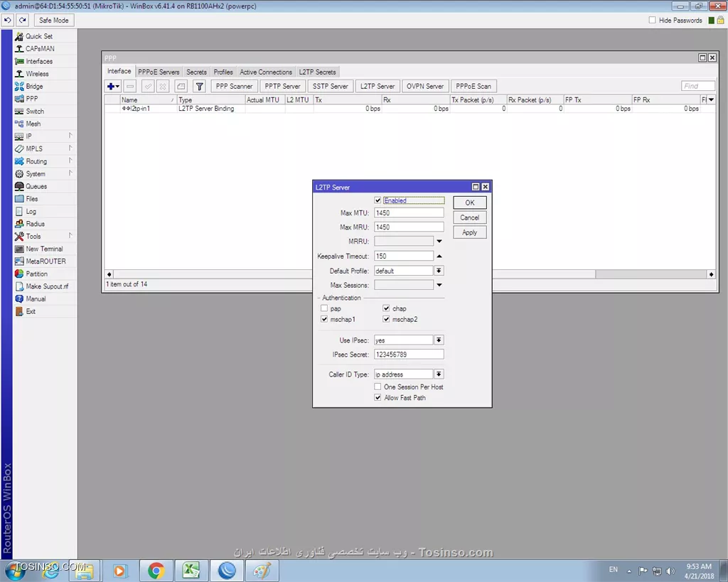Switch to L2TP Secrets tab
This screenshot has height=582, width=728.
coord(317,72)
